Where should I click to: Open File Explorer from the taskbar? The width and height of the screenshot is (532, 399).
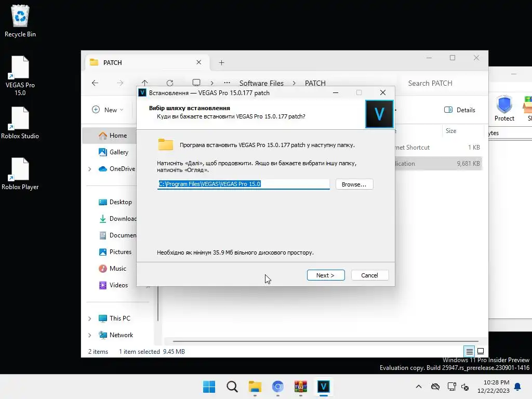[255, 387]
